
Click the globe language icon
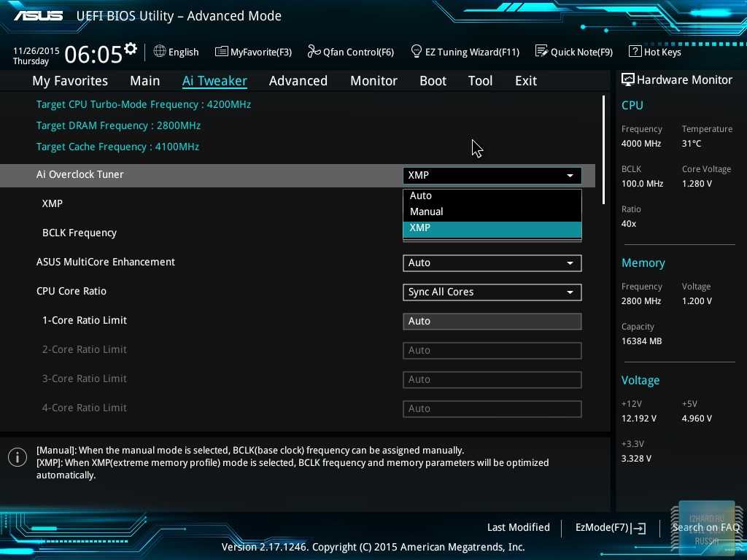click(160, 52)
